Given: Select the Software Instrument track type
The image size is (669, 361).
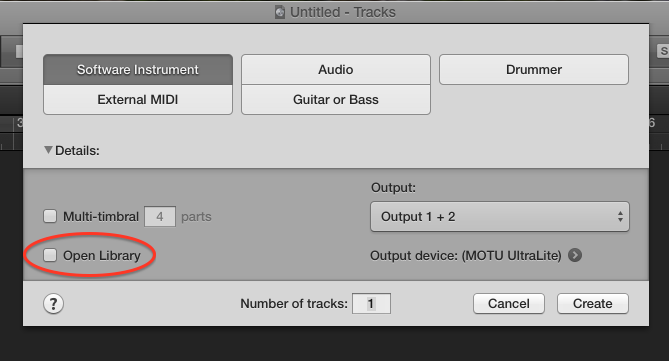Looking at the screenshot, I should click(138, 70).
